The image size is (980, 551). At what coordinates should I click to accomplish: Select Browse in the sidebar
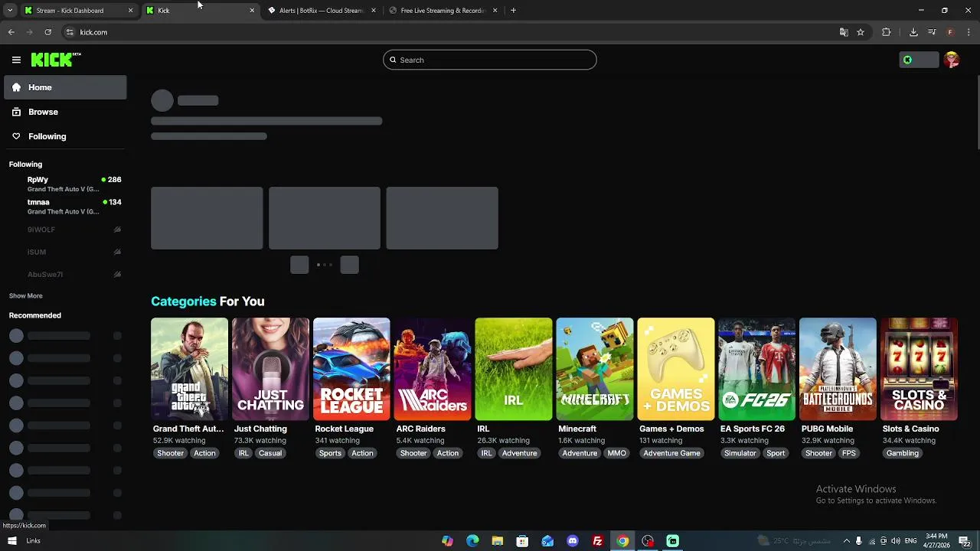click(x=65, y=112)
